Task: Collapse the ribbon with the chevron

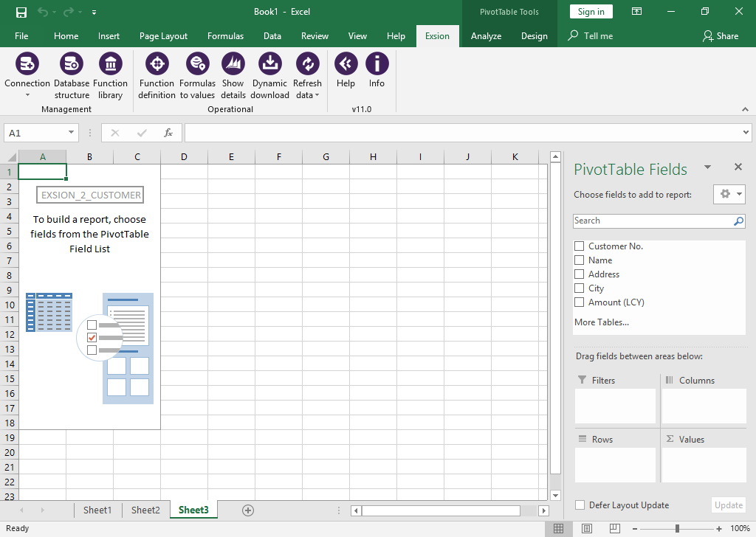Action: [x=745, y=109]
